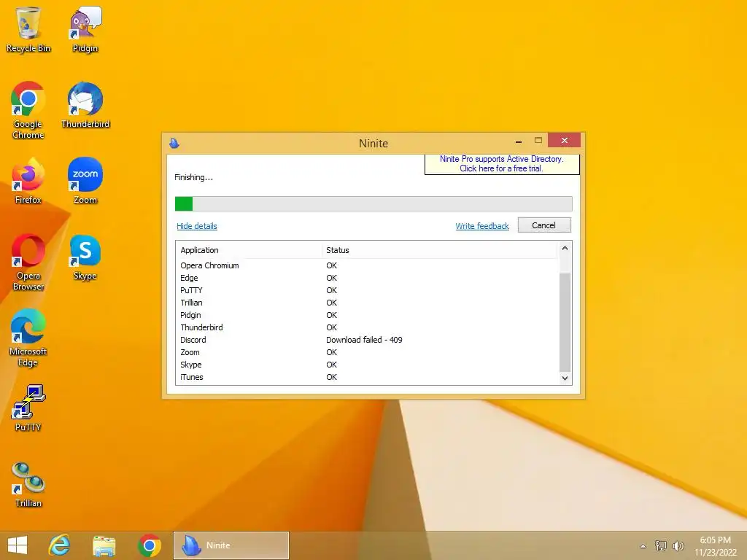
Task: Click the Ninite title bar icon
Action: (174, 143)
